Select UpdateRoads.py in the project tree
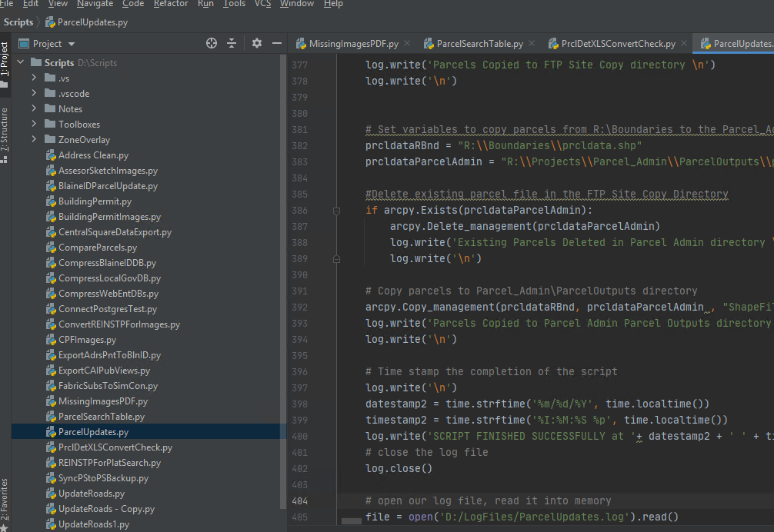Image resolution: width=774 pixels, height=532 pixels. pos(91,494)
